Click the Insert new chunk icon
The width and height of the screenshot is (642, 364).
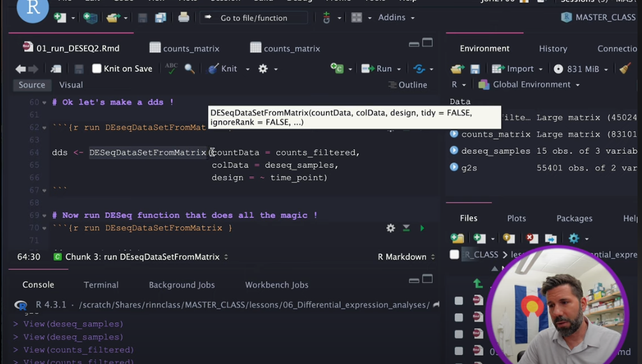(336, 68)
